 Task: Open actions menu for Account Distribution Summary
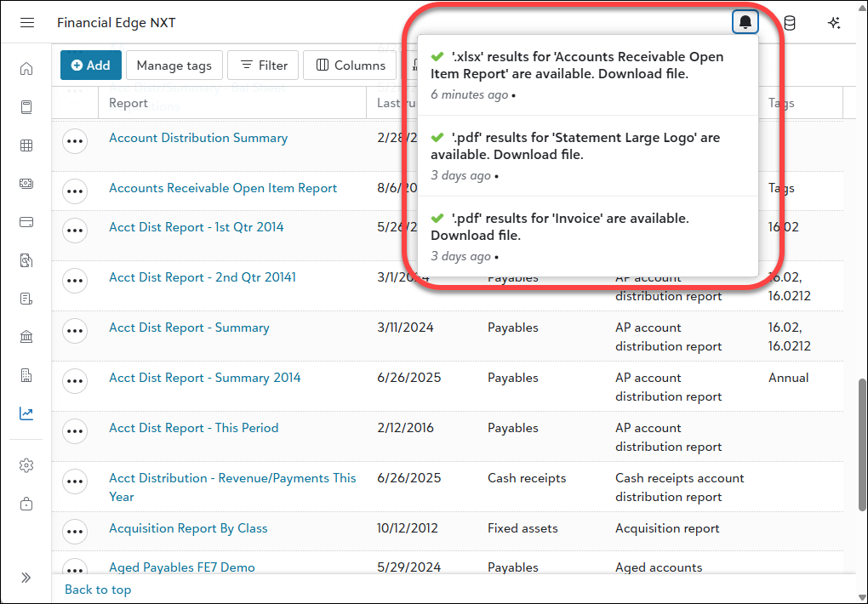[x=75, y=142]
